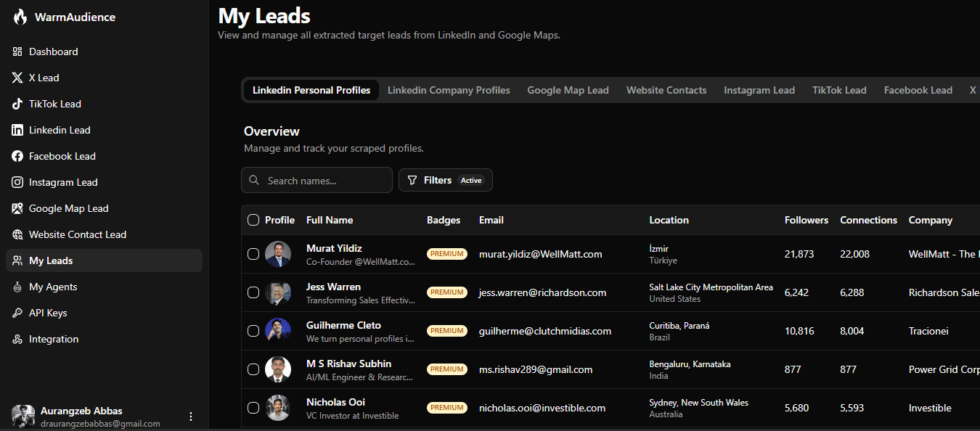Open Google Map Lead sidebar icon
Screen dimensions: 980x431
click(17, 208)
